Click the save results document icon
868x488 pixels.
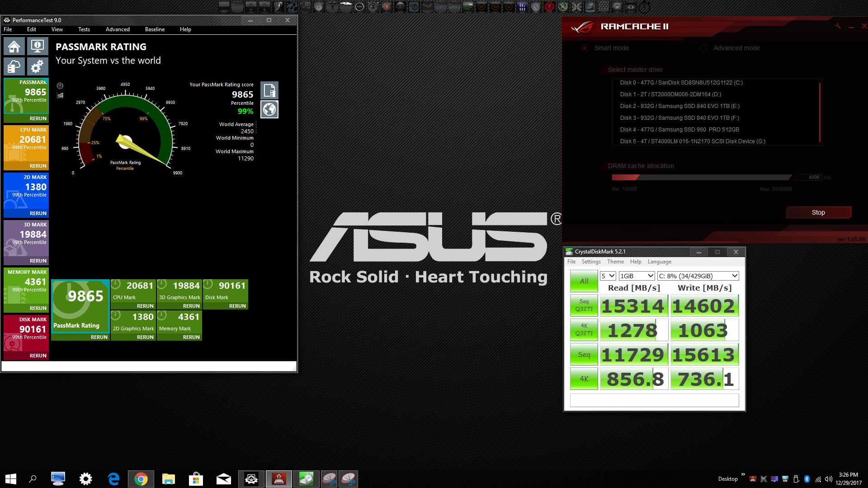click(x=269, y=90)
